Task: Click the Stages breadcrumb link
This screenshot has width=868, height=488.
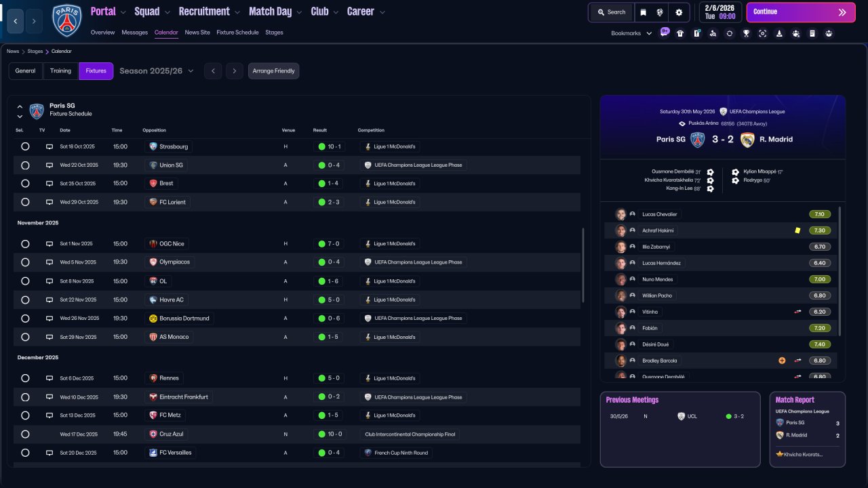Action: pos(35,52)
